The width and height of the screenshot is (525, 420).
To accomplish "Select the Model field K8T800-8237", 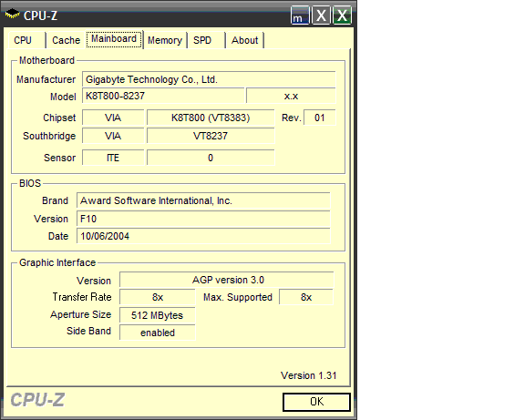I will click(x=163, y=96).
